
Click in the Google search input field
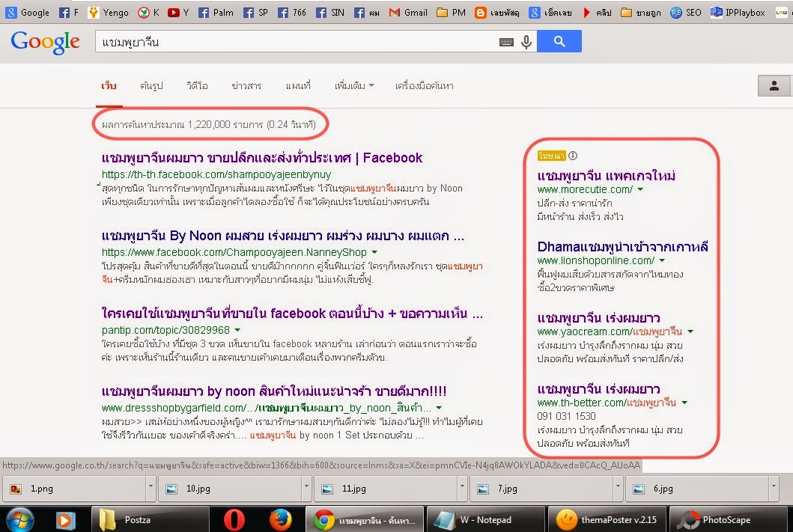click(x=296, y=42)
